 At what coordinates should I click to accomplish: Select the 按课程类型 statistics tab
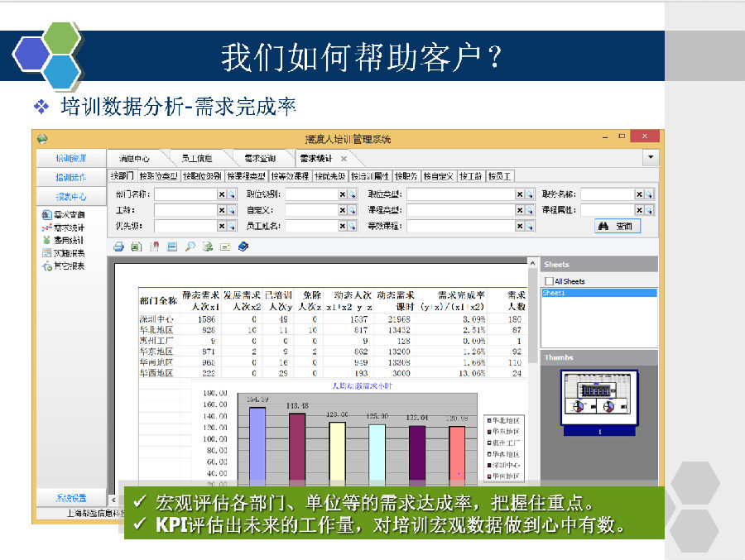[x=246, y=176]
